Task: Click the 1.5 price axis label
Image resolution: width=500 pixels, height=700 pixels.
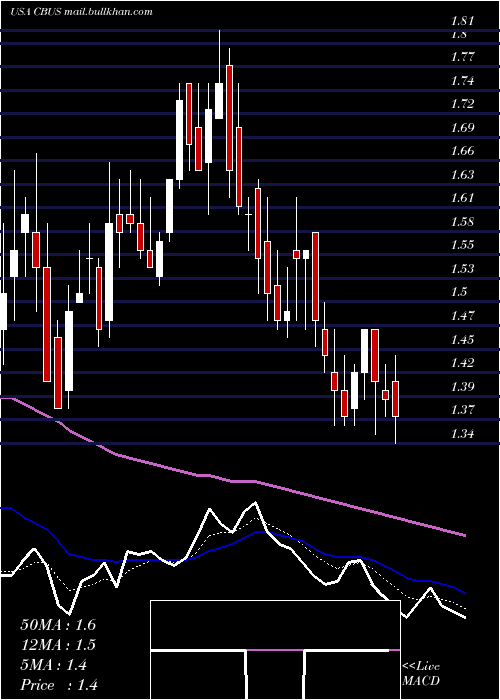Action: (459, 292)
